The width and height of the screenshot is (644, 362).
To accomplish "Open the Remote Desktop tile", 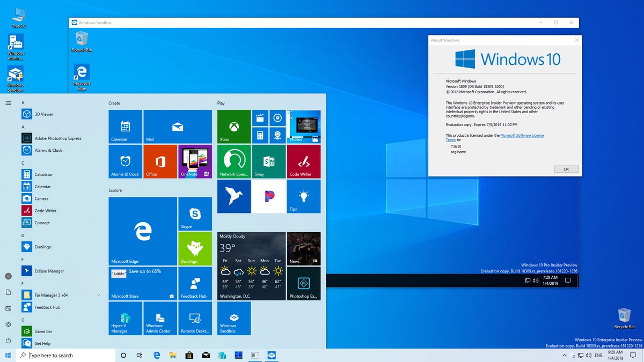I will click(195, 319).
